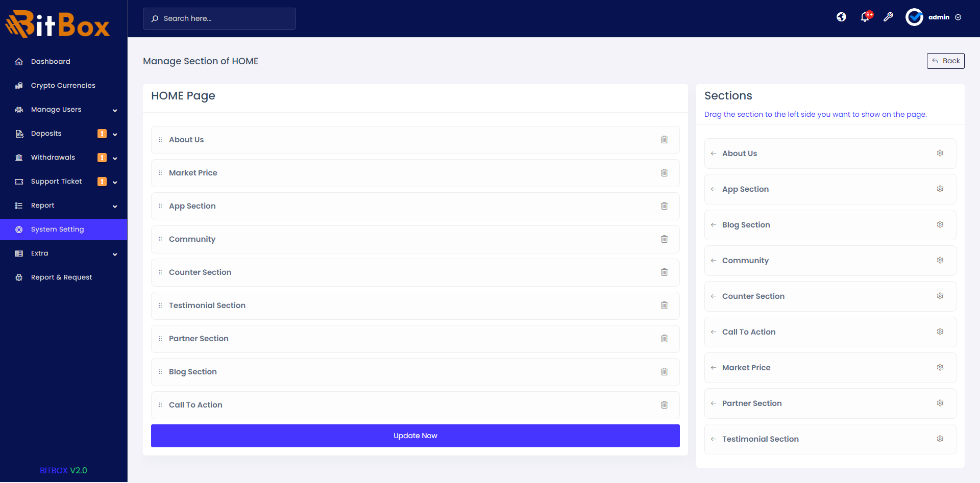
Task: Click the orange badge on Support Ticket
Action: (102, 181)
